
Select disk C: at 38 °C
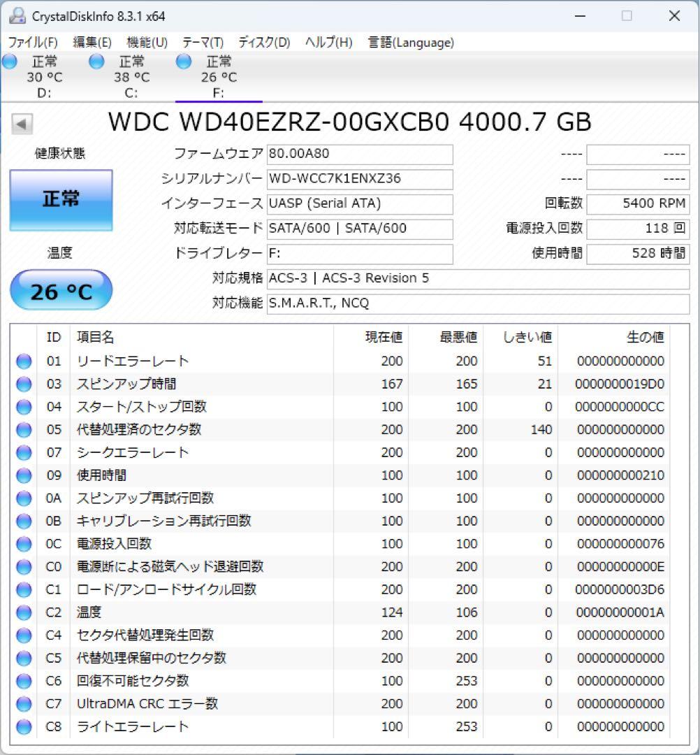[131, 77]
